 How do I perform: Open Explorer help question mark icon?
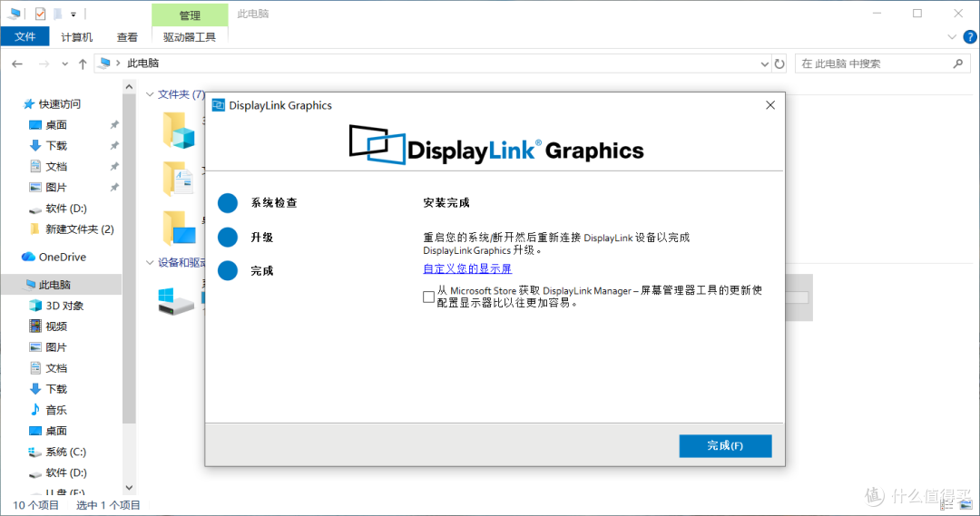969,37
